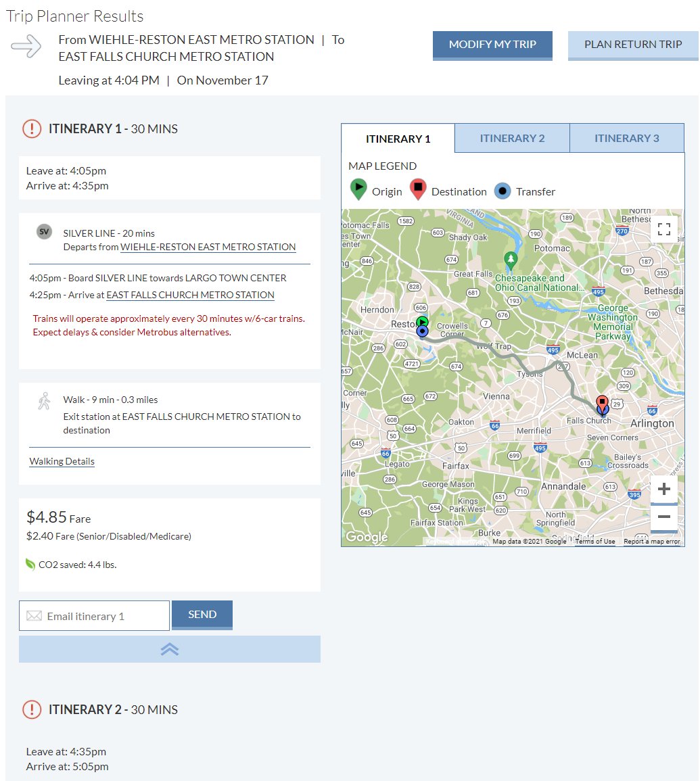The width and height of the screenshot is (700, 781).
Task: Click the Itinerary 2 - 30 mins heading
Action: [113, 710]
